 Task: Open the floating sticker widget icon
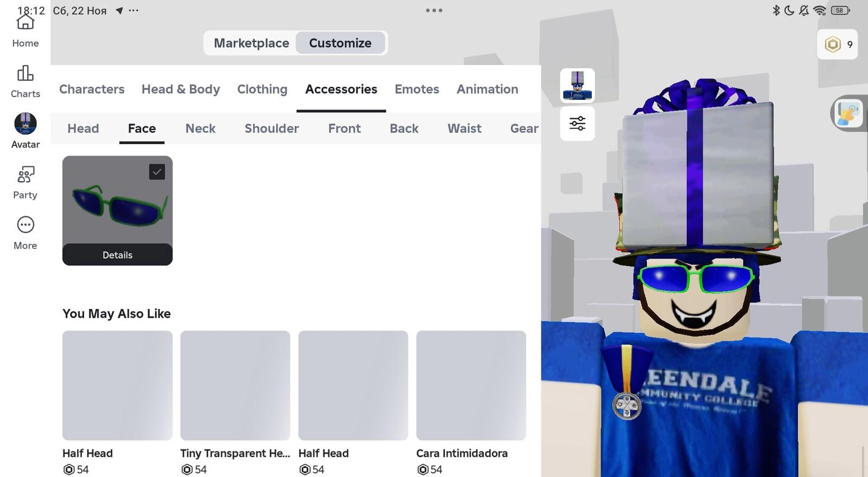tap(848, 113)
